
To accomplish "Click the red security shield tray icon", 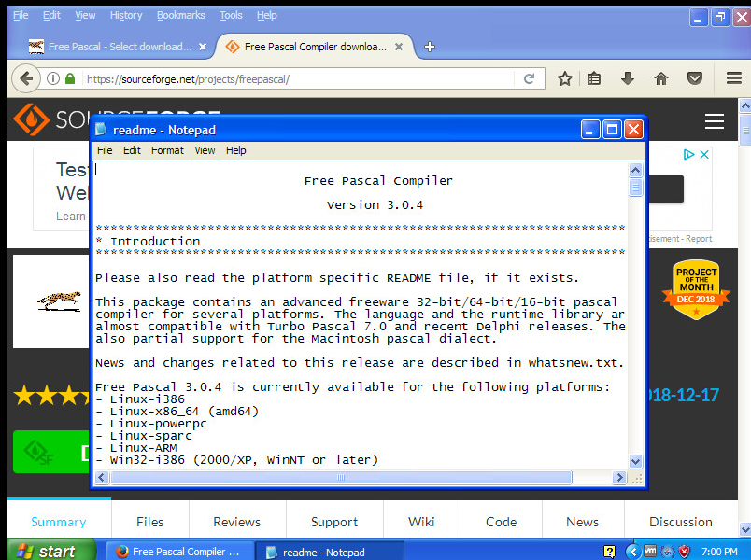I will [x=683, y=552].
